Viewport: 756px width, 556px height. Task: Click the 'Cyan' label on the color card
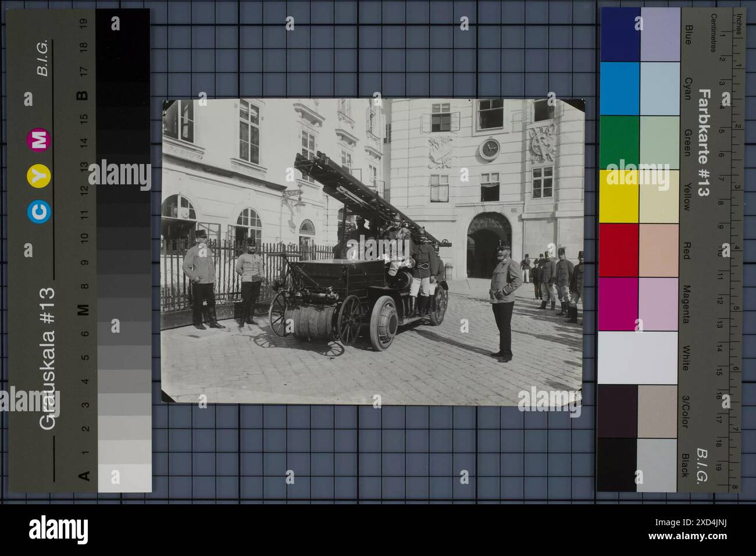tap(687, 88)
